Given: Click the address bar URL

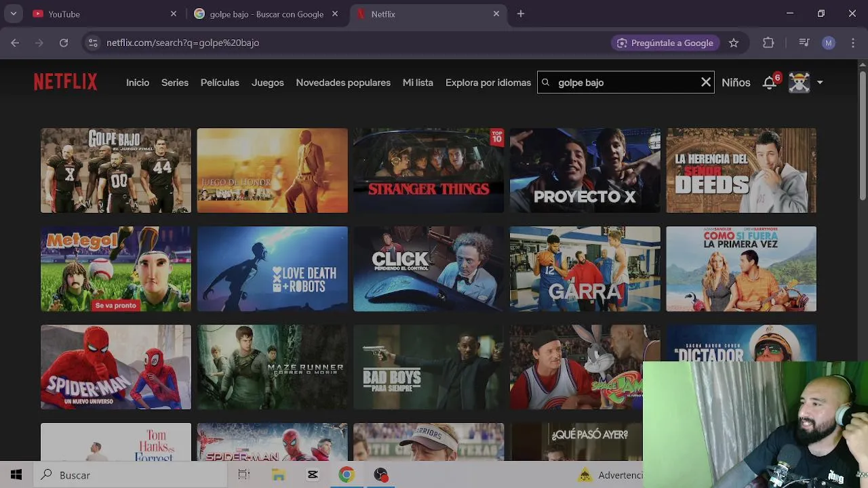Looking at the screenshot, I should click(183, 43).
